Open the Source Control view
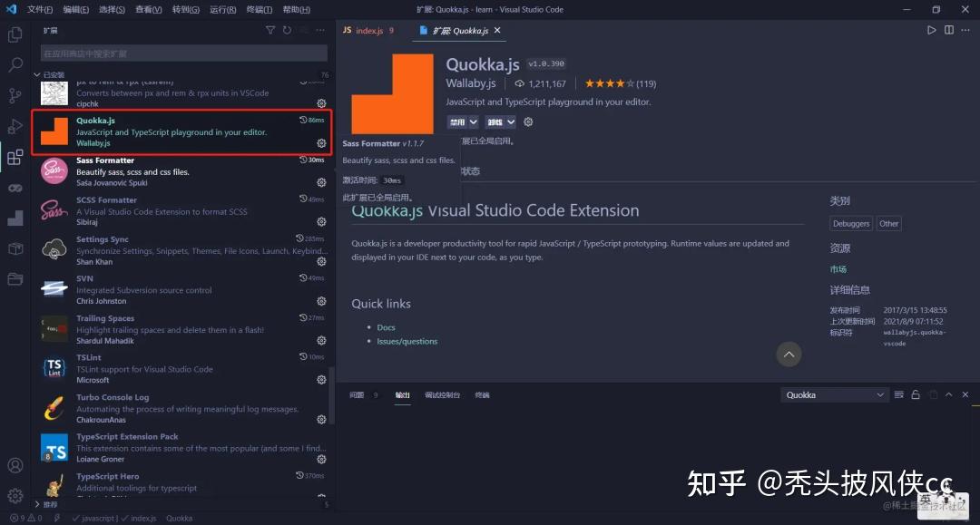Image resolution: width=980 pixels, height=525 pixels. 15,95
